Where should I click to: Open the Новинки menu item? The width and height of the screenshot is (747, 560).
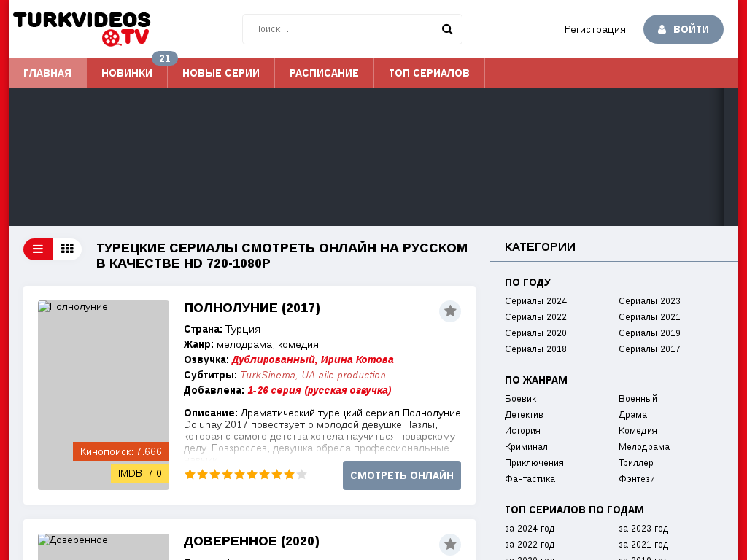(127, 73)
